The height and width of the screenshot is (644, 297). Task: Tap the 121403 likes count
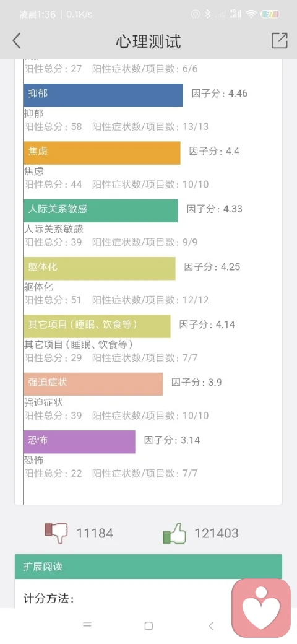point(216,534)
